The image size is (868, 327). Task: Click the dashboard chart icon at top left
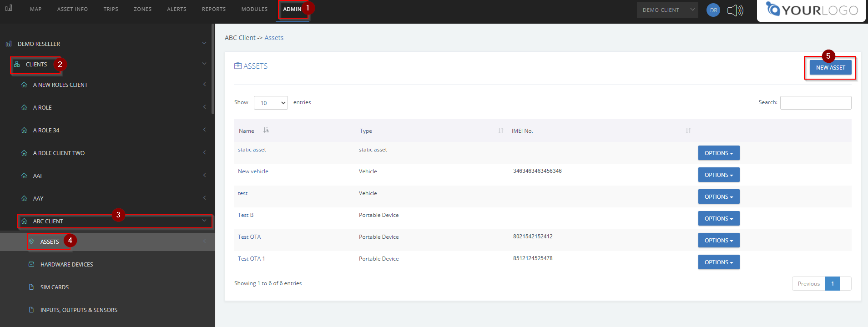(x=9, y=8)
